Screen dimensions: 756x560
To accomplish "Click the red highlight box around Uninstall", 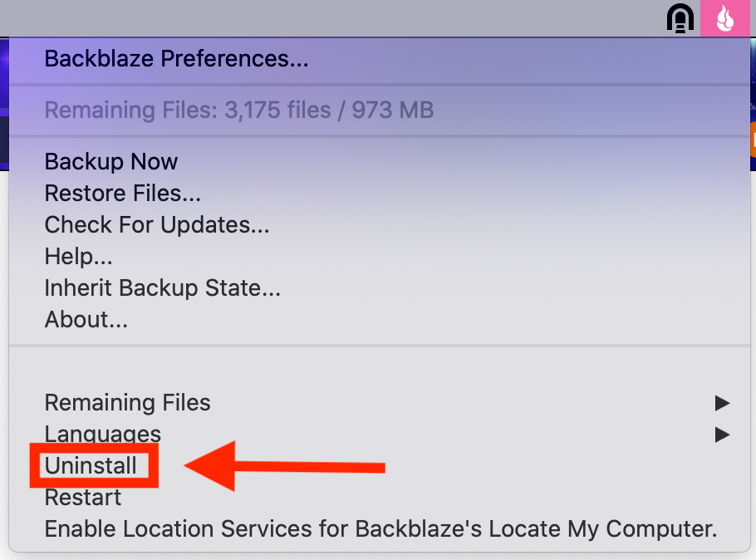I will coord(94,466).
